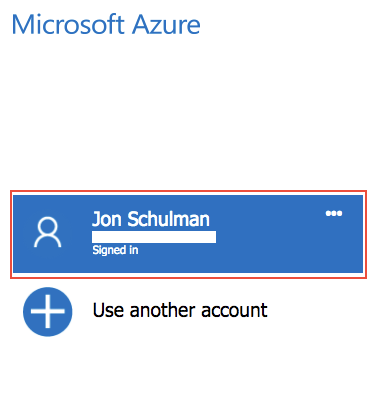387x419 pixels.
Task: Click the 'Use another account' text
Action: coord(180,310)
